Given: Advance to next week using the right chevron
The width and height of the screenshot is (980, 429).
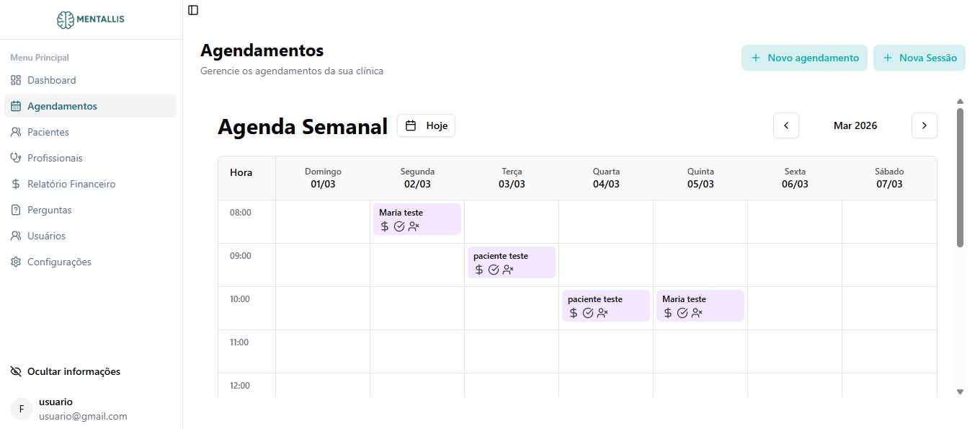Looking at the screenshot, I should pyautogui.click(x=925, y=125).
